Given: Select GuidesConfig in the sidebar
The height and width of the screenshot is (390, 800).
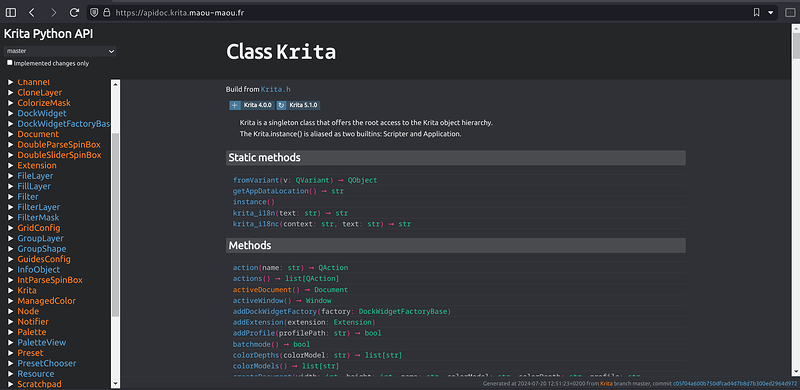Looking at the screenshot, I should click(x=44, y=259).
